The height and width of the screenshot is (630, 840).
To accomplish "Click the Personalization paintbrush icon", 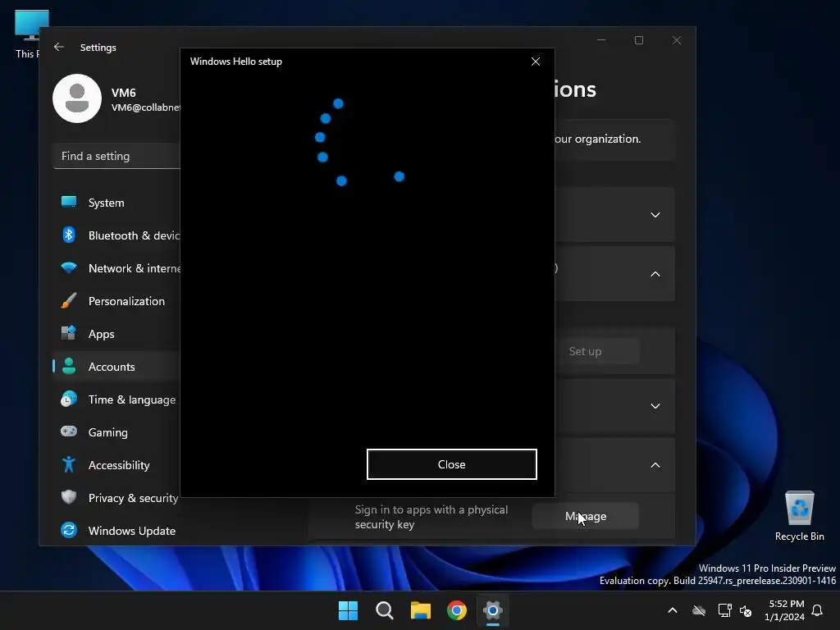I will coord(69,300).
